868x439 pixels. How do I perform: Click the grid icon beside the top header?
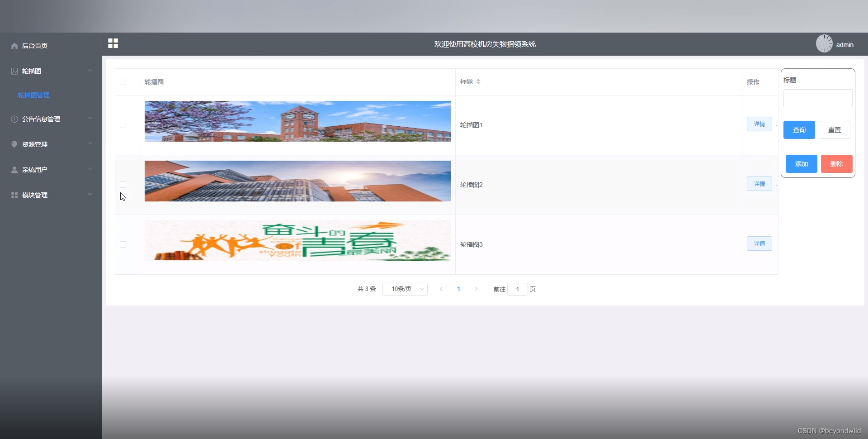pos(113,43)
